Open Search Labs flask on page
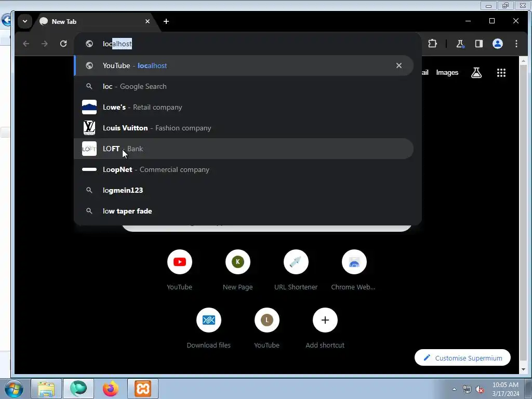Image resolution: width=532 pixels, height=399 pixels. [476, 73]
